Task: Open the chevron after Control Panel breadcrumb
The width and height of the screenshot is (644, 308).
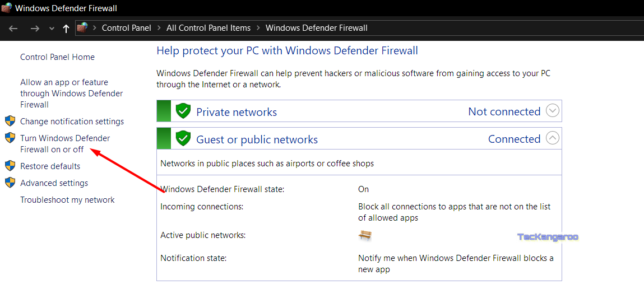Action: point(159,28)
